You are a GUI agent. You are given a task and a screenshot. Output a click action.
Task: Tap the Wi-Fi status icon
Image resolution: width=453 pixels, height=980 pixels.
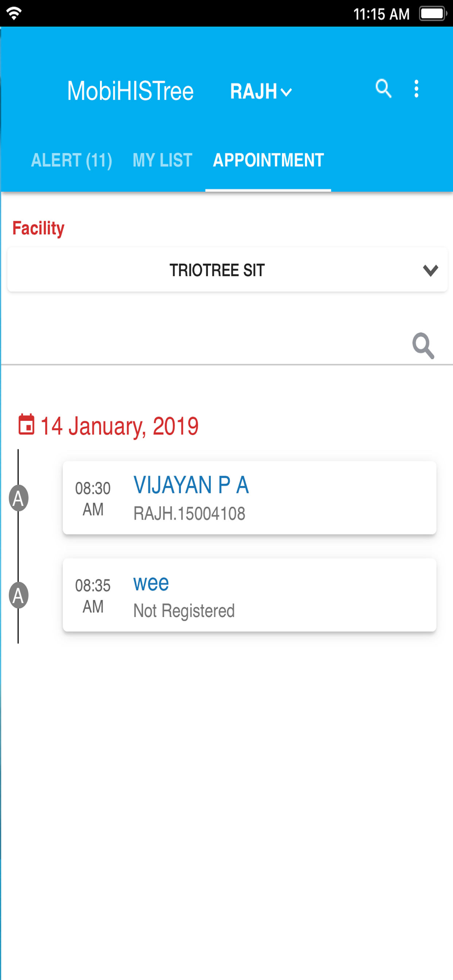(14, 13)
